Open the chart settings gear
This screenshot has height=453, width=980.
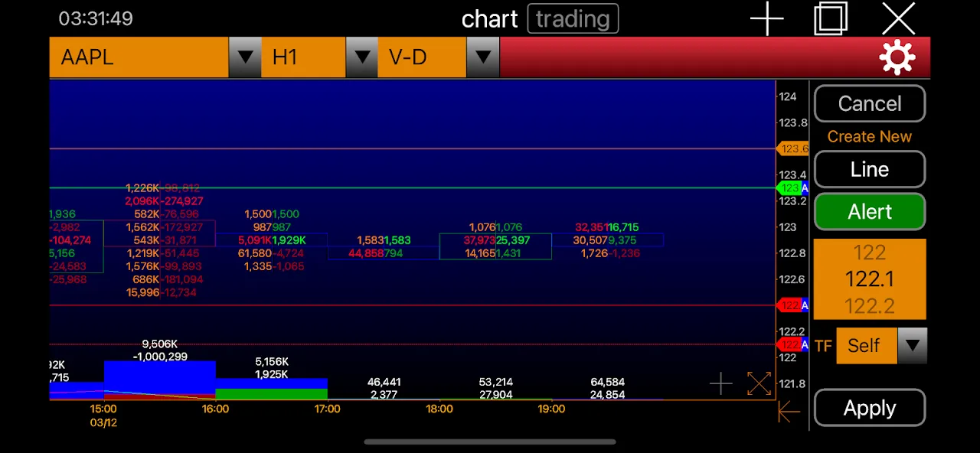(x=897, y=57)
